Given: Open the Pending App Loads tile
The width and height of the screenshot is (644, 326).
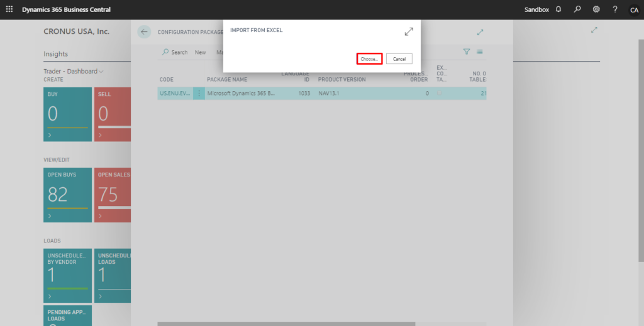Looking at the screenshot, I should point(68,315).
